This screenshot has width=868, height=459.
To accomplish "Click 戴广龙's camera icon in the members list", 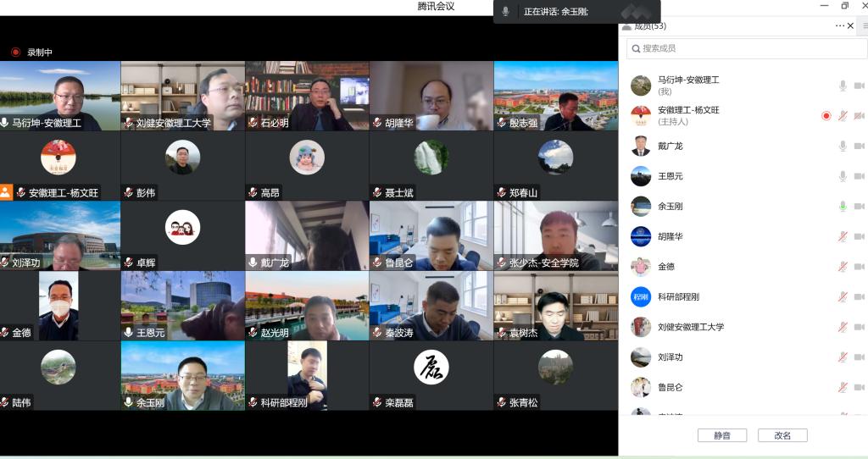I will 860,146.
